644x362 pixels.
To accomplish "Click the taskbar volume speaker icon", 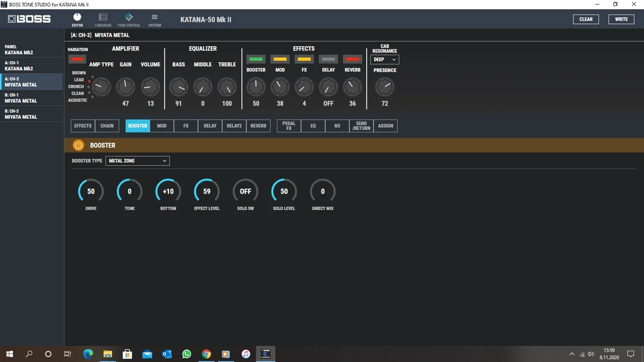I will point(591,354).
